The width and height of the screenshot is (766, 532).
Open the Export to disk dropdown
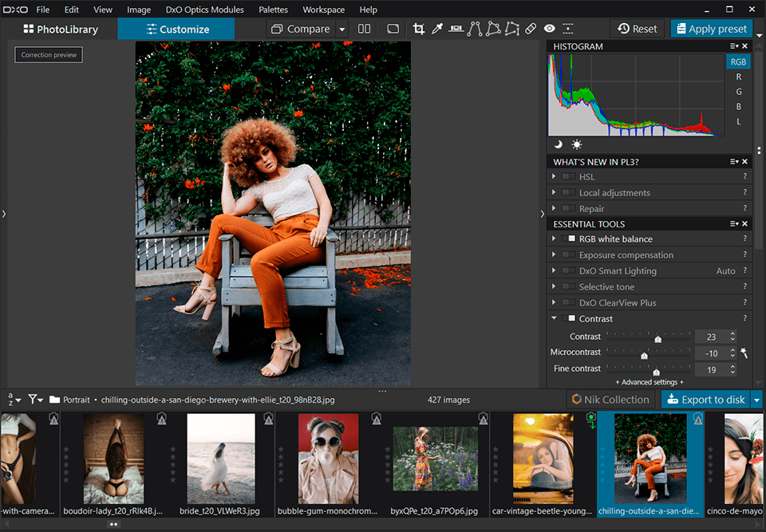point(755,399)
